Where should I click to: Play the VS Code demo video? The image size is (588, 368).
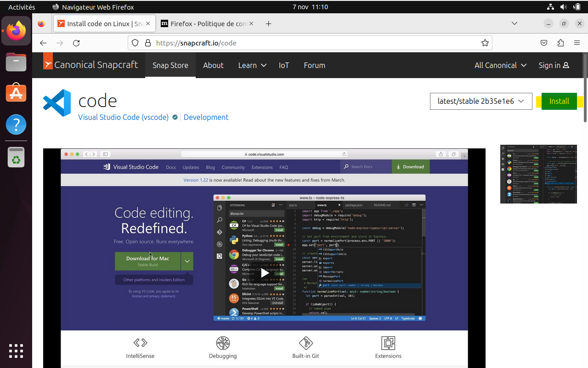click(x=265, y=273)
